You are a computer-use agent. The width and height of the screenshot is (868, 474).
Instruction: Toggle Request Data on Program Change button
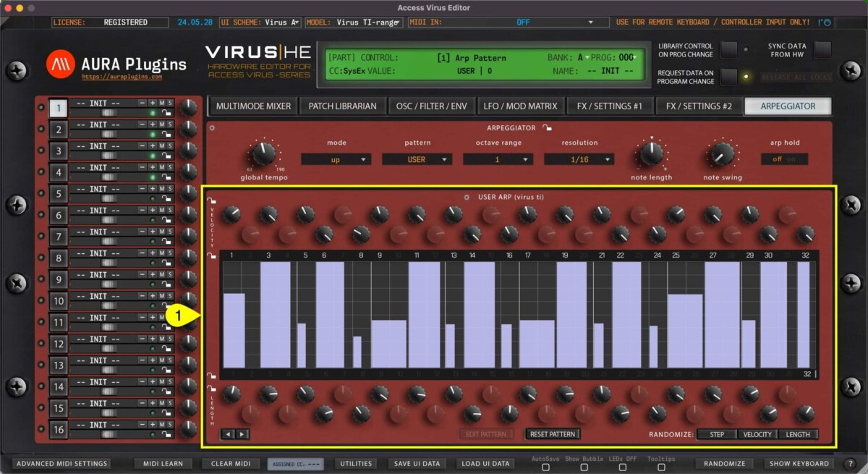tap(729, 77)
